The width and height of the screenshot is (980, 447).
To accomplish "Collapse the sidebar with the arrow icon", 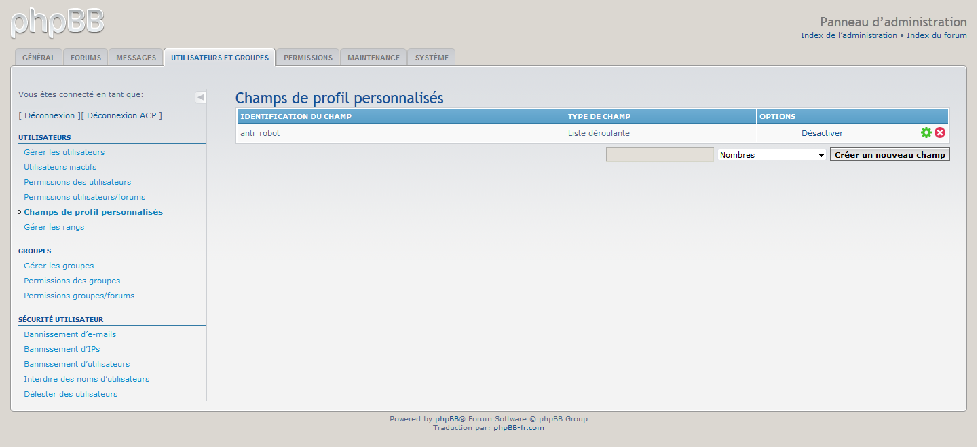I will click(x=201, y=97).
